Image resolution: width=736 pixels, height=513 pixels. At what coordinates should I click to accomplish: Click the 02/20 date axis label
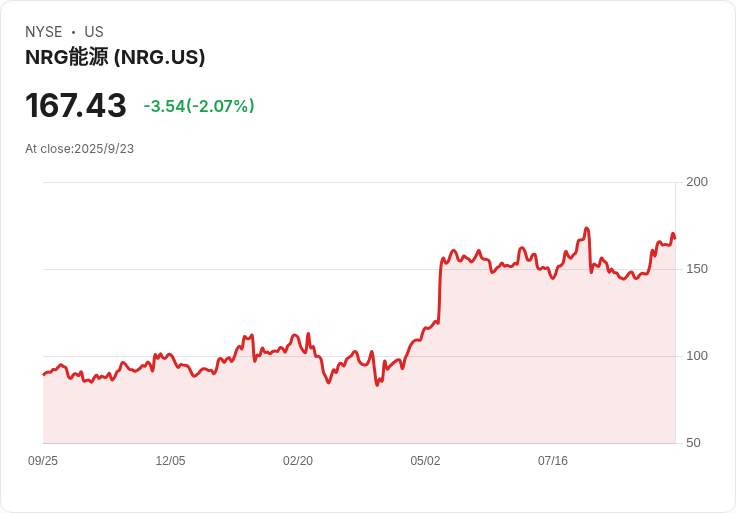(x=298, y=461)
